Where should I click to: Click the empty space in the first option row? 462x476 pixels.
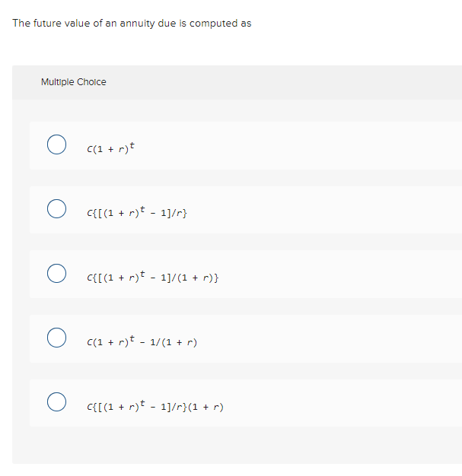point(320,146)
